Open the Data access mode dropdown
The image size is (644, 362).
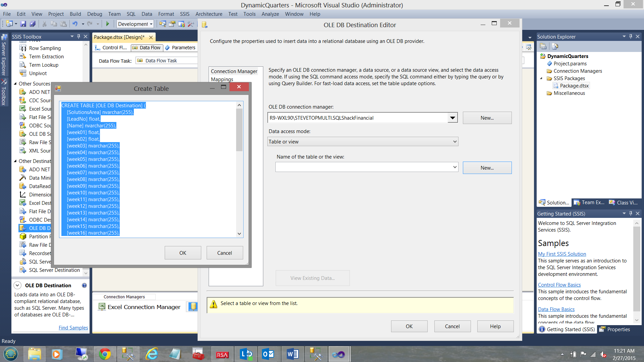(454, 141)
